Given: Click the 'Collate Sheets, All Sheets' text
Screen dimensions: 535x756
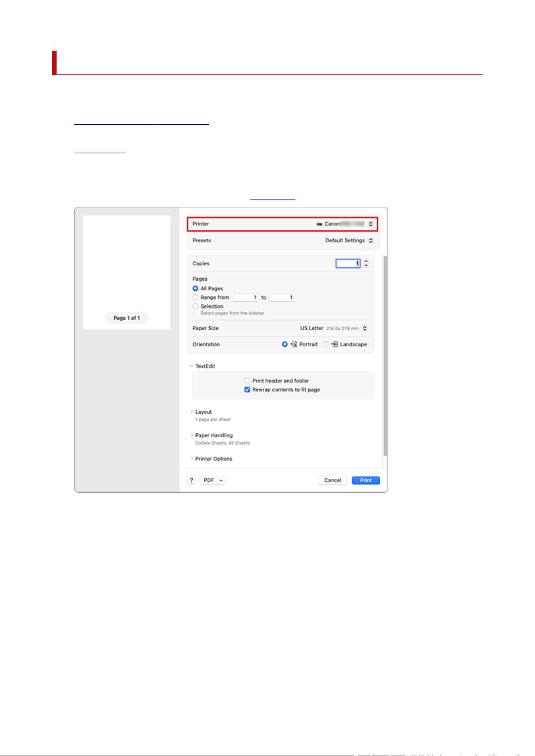Looking at the screenshot, I should point(222,443).
